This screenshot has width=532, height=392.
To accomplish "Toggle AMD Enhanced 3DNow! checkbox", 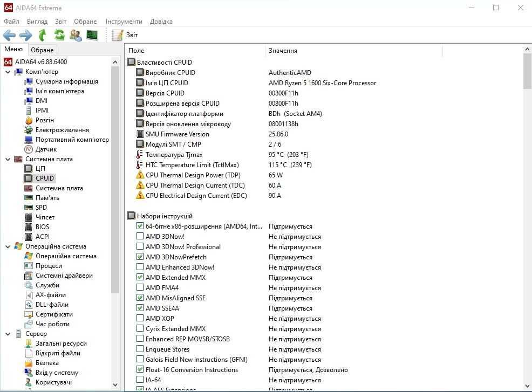I will [140, 267].
